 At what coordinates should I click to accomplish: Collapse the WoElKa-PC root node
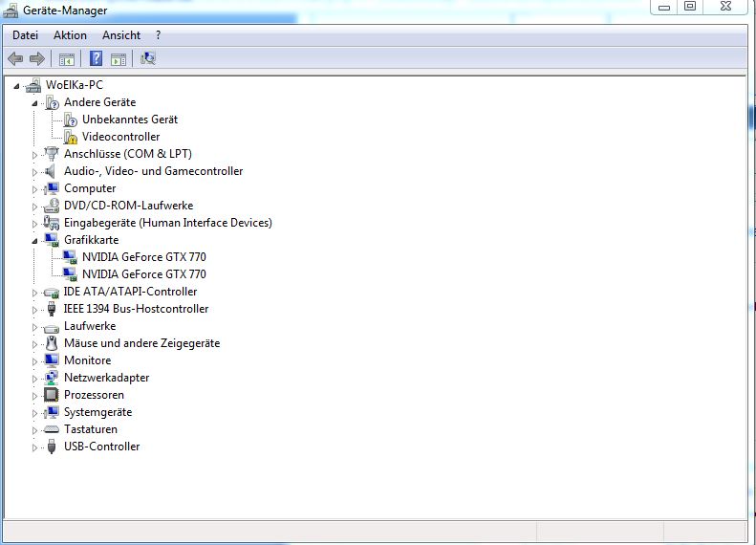pos(16,86)
